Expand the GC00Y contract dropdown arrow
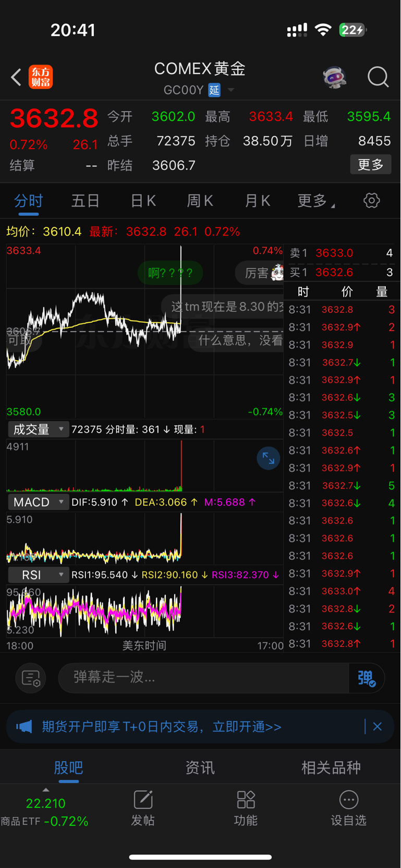Viewport: 401px width, 868px height. click(x=231, y=90)
